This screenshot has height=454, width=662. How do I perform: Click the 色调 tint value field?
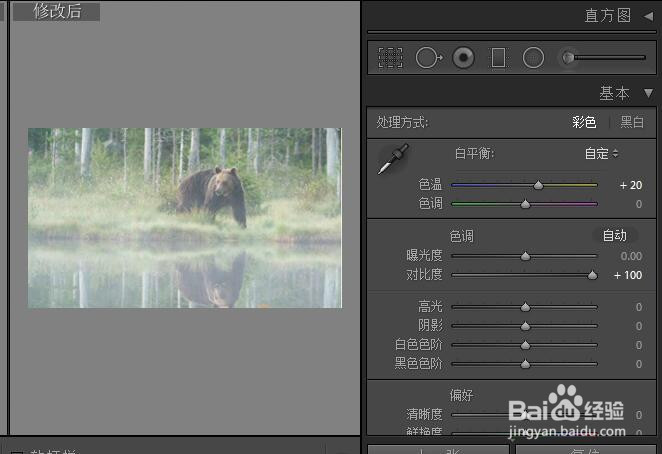click(639, 204)
